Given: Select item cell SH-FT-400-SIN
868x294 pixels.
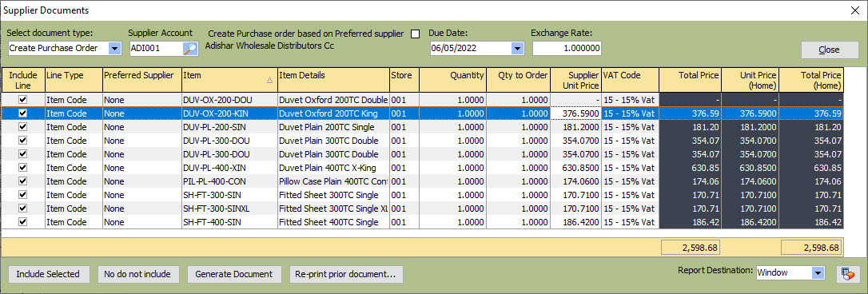Looking at the screenshot, I should coord(229,222).
